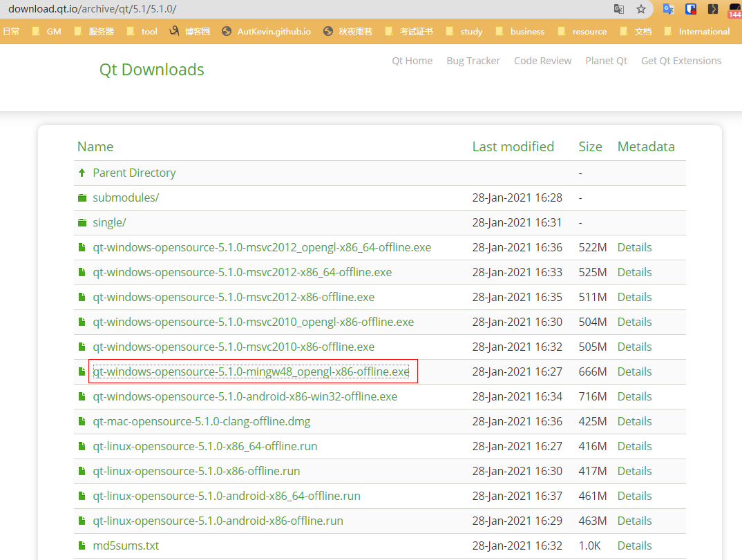The height and width of the screenshot is (560, 742).
Task: Click the Name column header
Action: pyautogui.click(x=95, y=146)
